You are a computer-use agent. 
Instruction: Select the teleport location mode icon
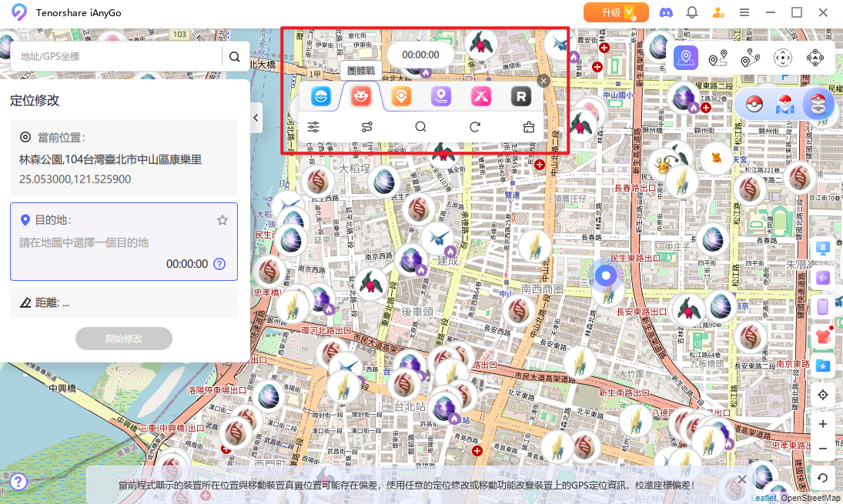pyautogui.click(x=685, y=58)
